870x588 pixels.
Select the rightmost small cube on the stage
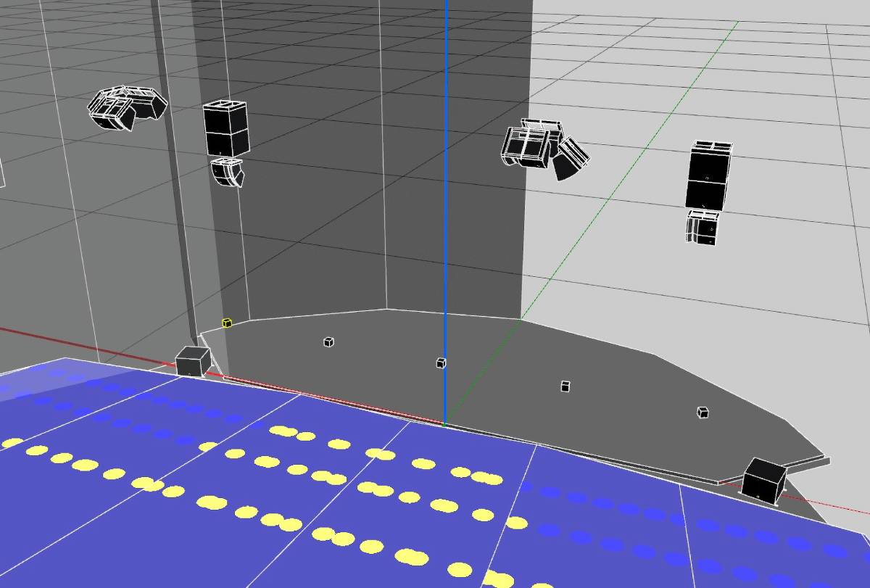(702, 412)
